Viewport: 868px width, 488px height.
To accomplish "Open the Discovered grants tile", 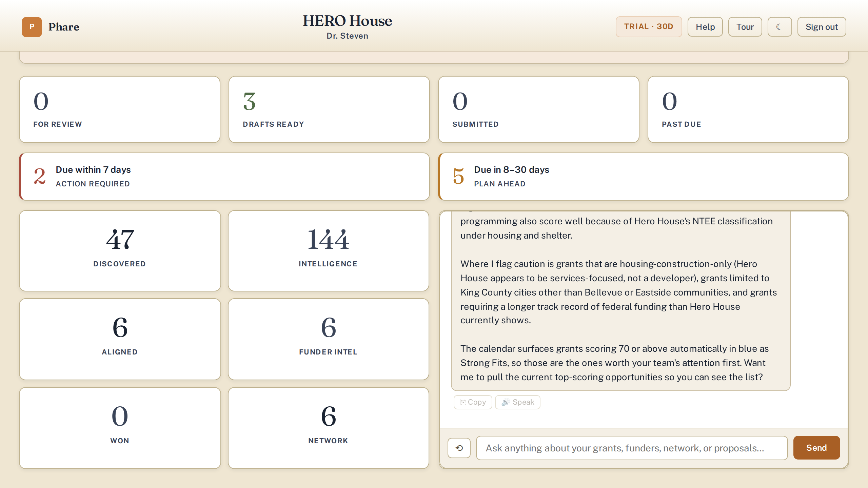I will click(x=120, y=251).
